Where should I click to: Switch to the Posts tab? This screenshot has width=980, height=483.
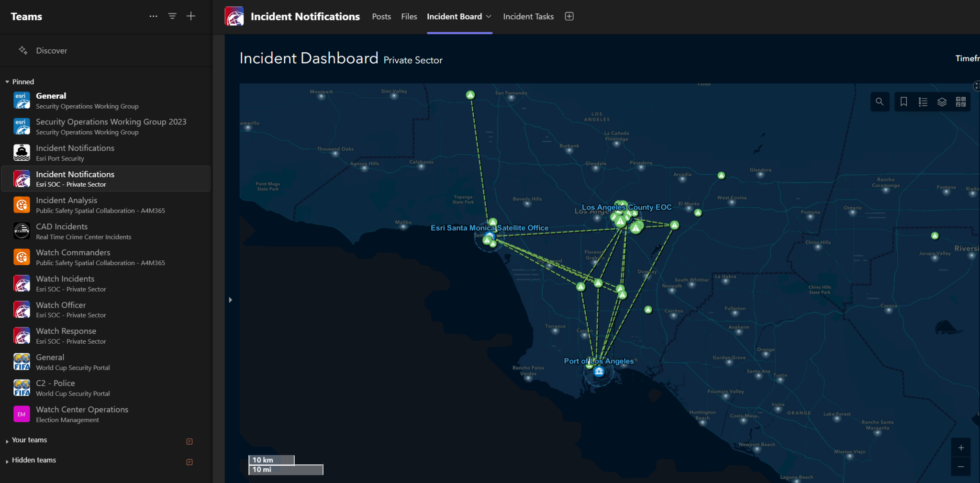[x=381, y=16]
